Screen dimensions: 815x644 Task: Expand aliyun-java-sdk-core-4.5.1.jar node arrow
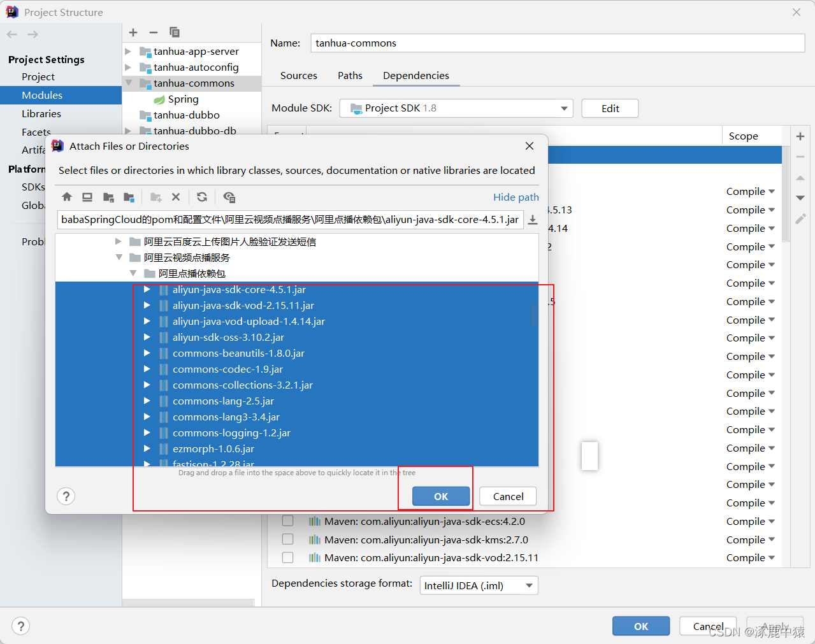[147, 289]
